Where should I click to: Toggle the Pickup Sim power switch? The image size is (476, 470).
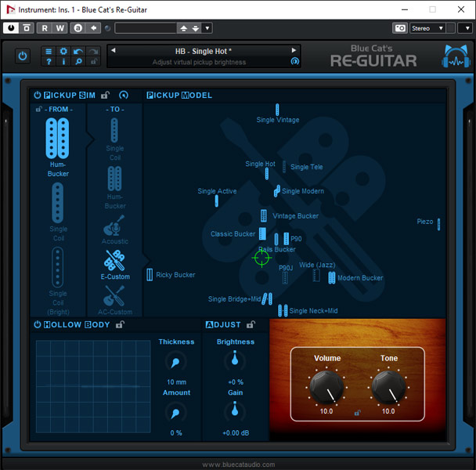pyautogui.click(x=37, y=96)
